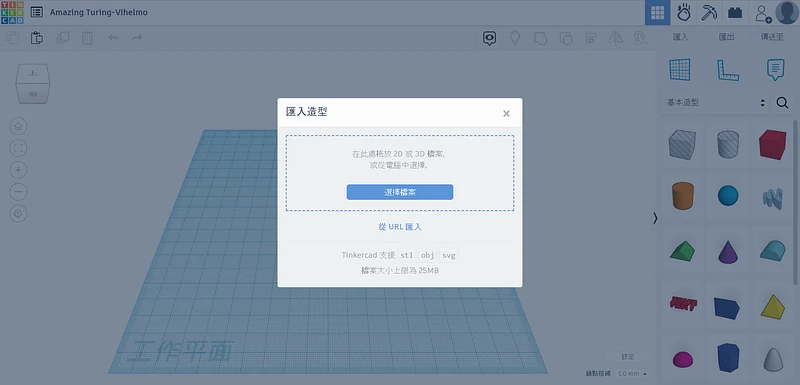Click the shapes search magnifier
The height and width of the screenshot is (385, 800).
782,102
